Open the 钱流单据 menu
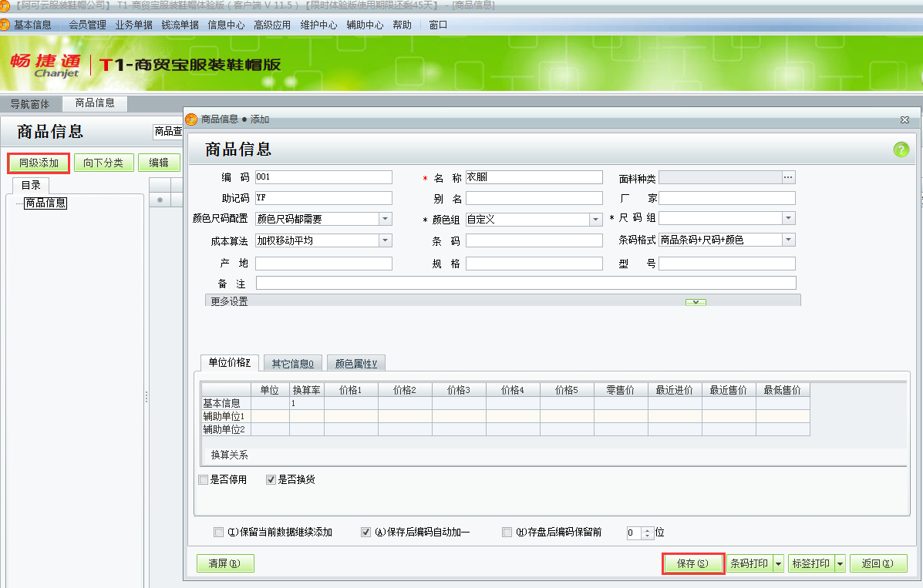 (x=180, y=25)
